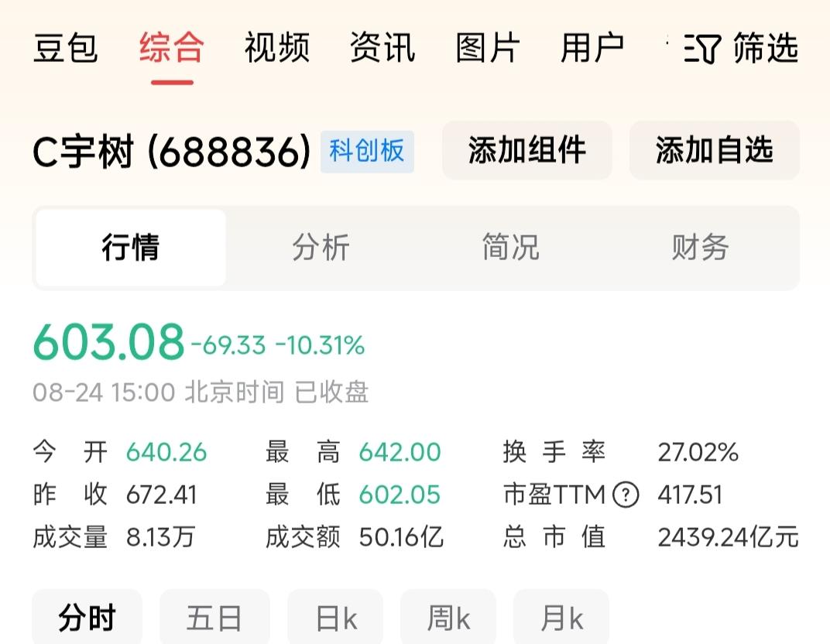Open the 简况 section tab
830x644 pixels.
pyautogui.click(x=510, y=248)
